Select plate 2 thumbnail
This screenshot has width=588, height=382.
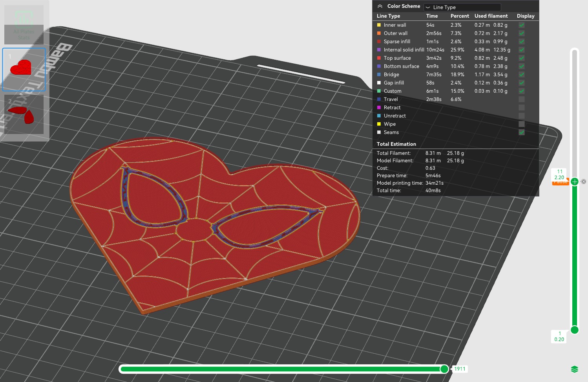(24, 114)
